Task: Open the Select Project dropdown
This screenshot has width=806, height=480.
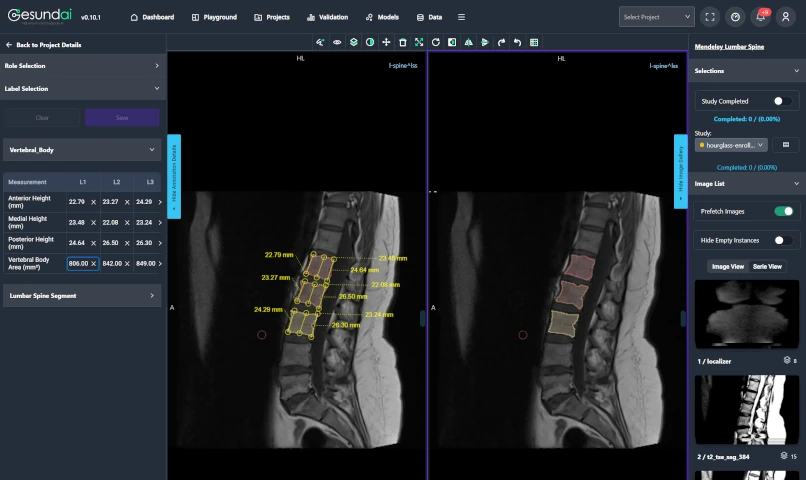Action: pos(656,17)
